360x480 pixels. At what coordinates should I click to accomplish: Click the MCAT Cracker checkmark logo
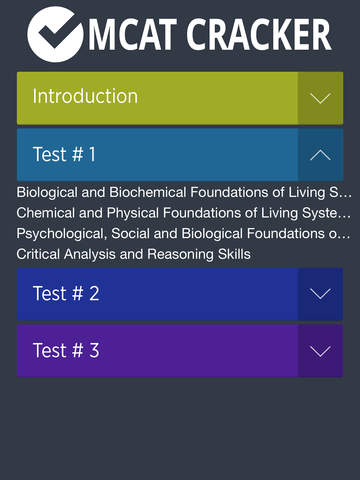pos(56,34)
